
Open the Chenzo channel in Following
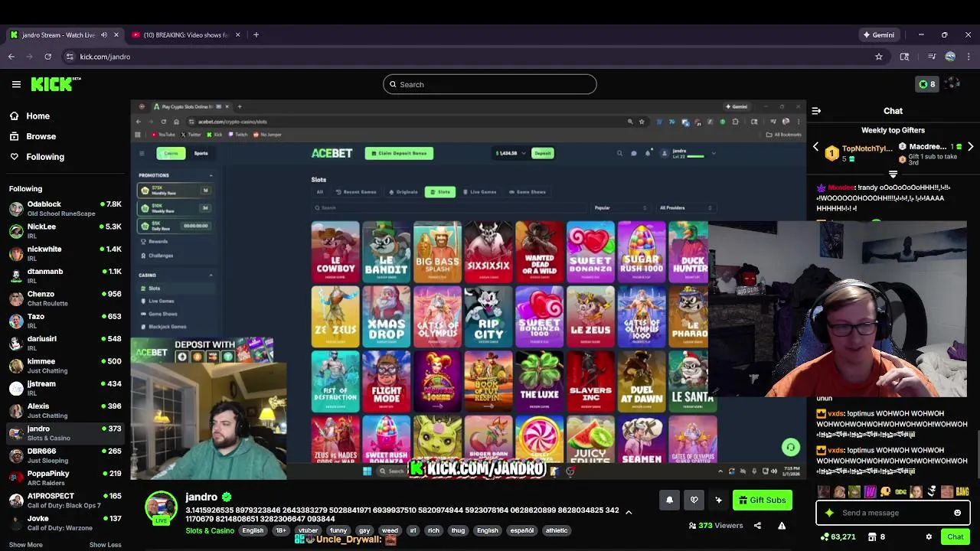pos(65,298)
